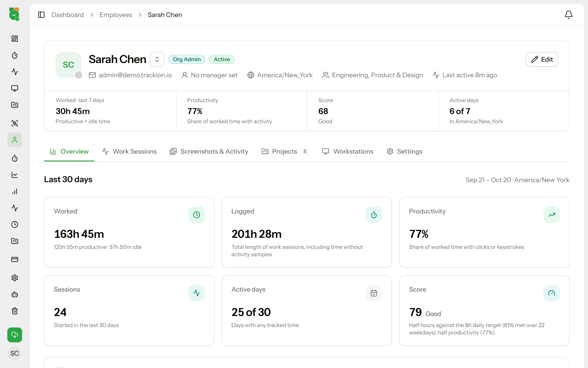Viewport: 588px width, 368px height.
Task: Open the credit card billing icon in sidebar
Action: click(14, 259)
